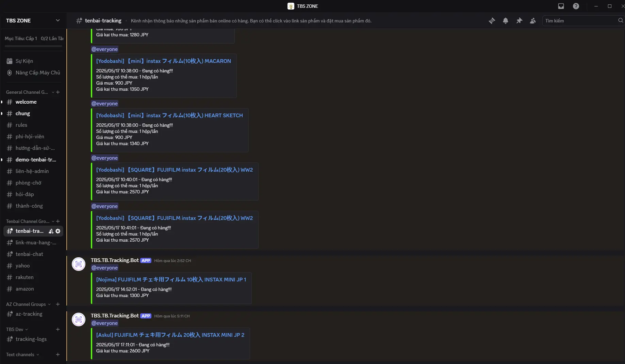Viewport: 625px width, 364px height.
Task: Click TBS.TB.Tracking.Bot name on Nojima message
Action: point(115,260)
